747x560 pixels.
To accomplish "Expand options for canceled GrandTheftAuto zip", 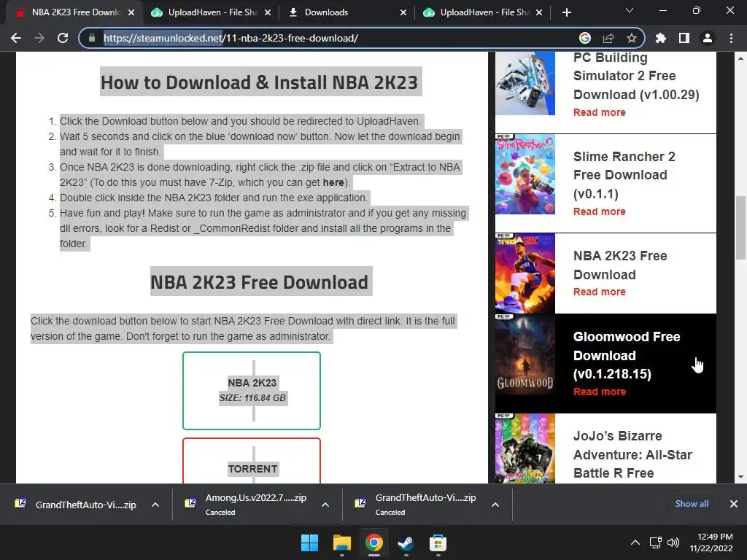I will coord(495,505).
